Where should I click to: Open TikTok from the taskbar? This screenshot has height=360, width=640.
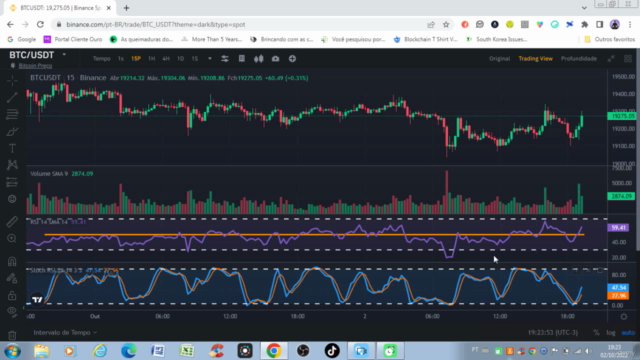tap(332, 351)
